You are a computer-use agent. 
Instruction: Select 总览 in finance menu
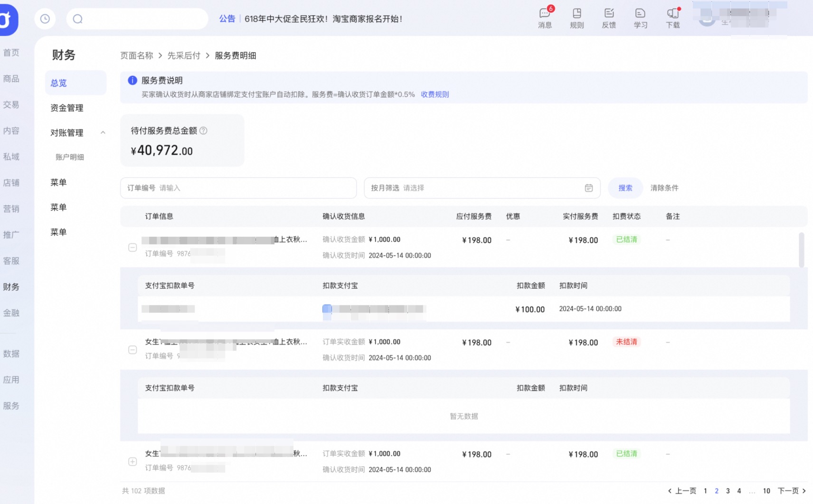(x=76, y=83)
